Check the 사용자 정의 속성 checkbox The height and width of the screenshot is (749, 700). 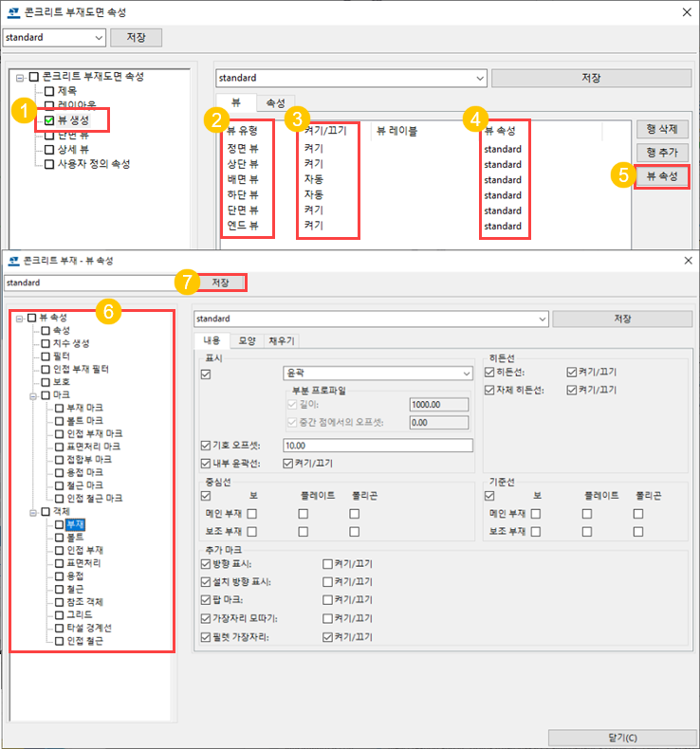[x=49, y=164]
